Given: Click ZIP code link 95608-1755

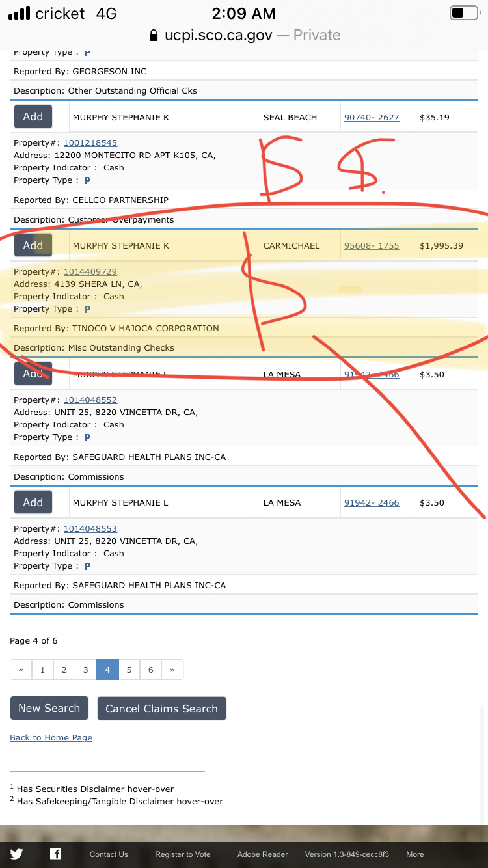Looking at the screenshot, I should pos(372,245).
